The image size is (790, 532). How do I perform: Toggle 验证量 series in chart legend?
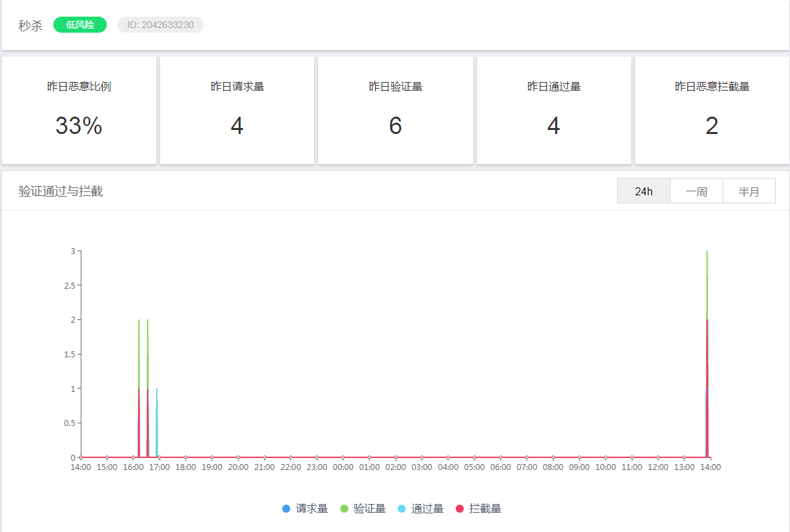363,509
